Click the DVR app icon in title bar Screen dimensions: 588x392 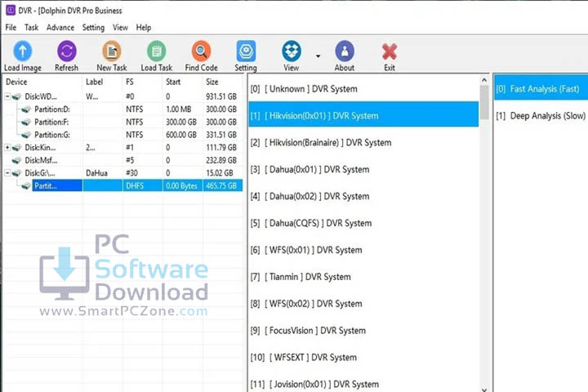(11, 10)
